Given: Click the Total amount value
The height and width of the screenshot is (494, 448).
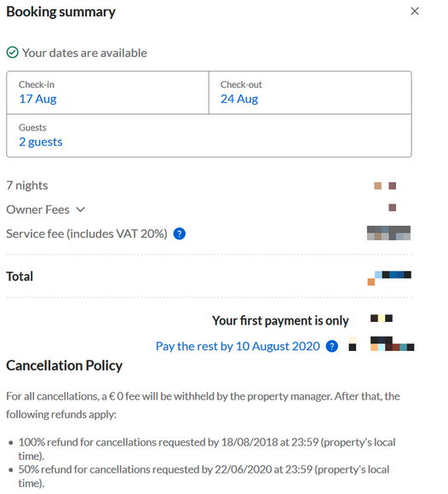Looking at the screenshot, I should (x=389, y=278).
